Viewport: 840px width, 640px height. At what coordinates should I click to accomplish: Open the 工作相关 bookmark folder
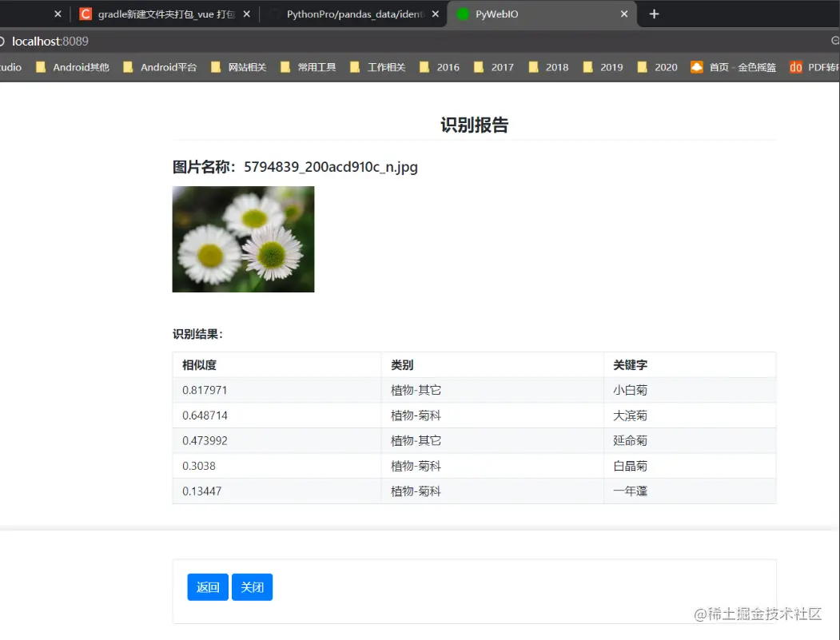[378, 67]
